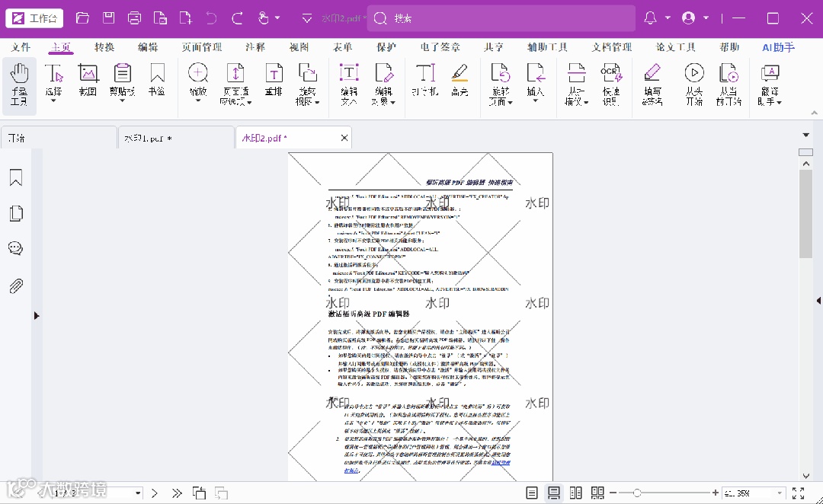Expand the touch mode dropdown arrow
Image resolution: width=823 pixels, height=504 pixels.
tap(277, 18)
